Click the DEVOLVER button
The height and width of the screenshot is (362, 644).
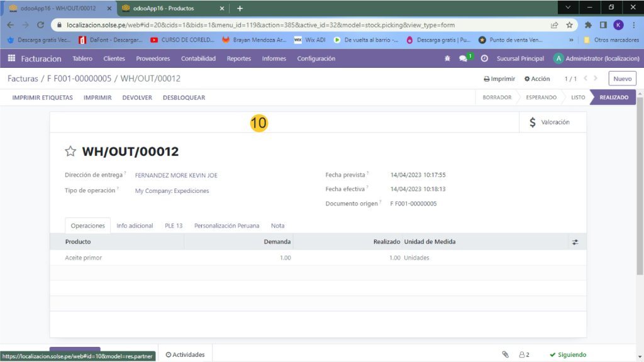coord(137,97)
